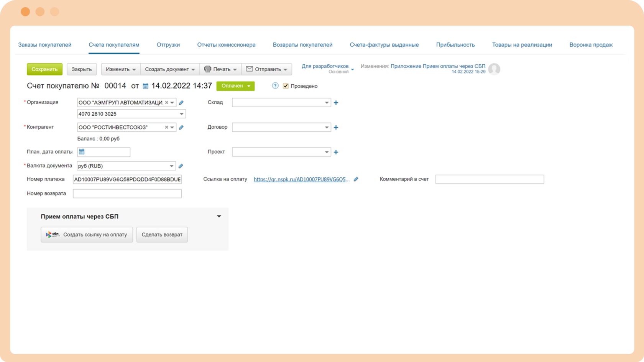Open the Склад dropdown list
The height and width of the screenshot is (362, 644).
327,103
